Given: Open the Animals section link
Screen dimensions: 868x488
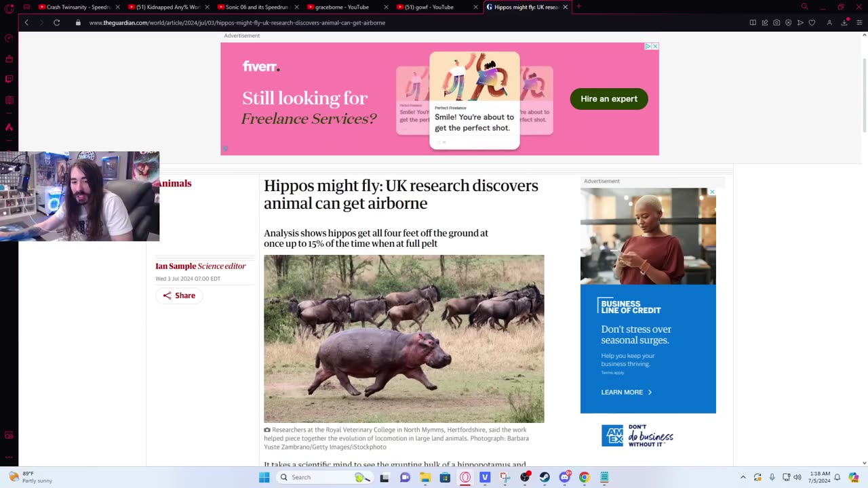Looking at the screenshot, I should click(x=175, y=184).
